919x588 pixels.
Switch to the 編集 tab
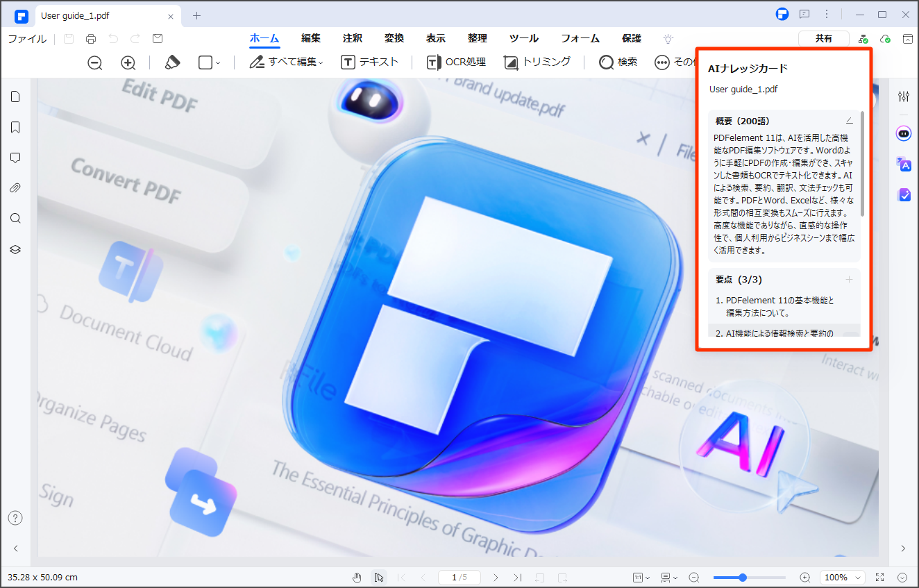(311, 39)
